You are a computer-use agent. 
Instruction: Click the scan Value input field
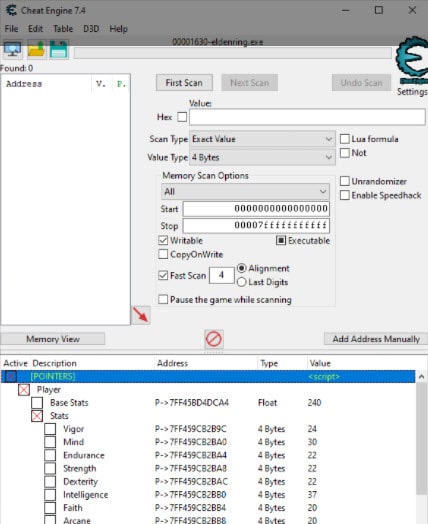[x=307, y=117]
